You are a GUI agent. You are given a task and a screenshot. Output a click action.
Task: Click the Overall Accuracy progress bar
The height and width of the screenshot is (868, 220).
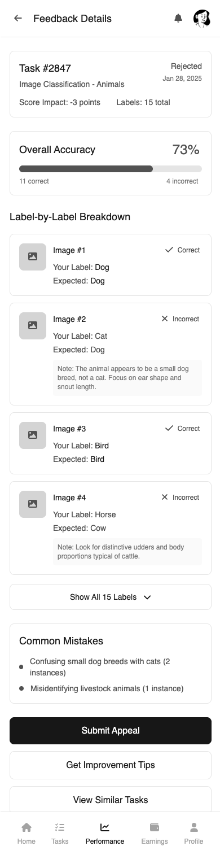coord(111,168)
